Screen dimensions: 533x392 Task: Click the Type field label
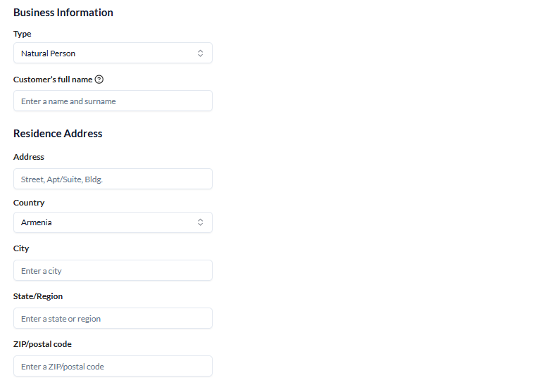coord(22,34)
